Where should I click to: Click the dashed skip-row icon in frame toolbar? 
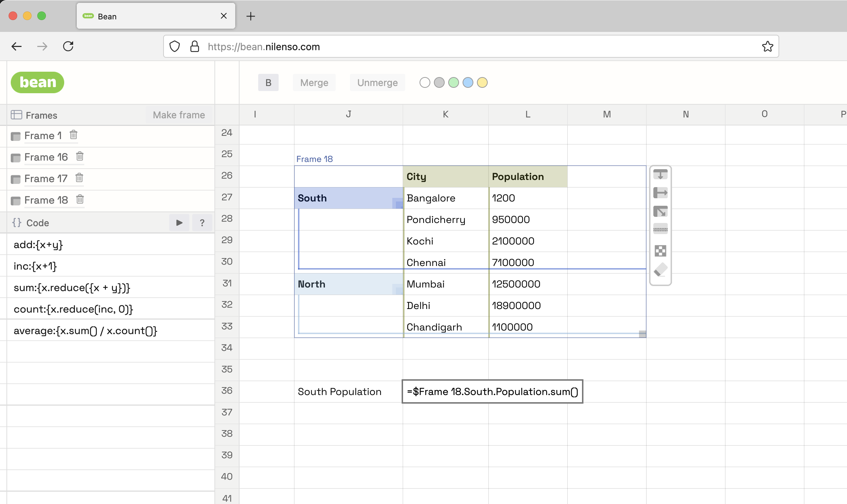pyautogui.click(x=660, y=229)
